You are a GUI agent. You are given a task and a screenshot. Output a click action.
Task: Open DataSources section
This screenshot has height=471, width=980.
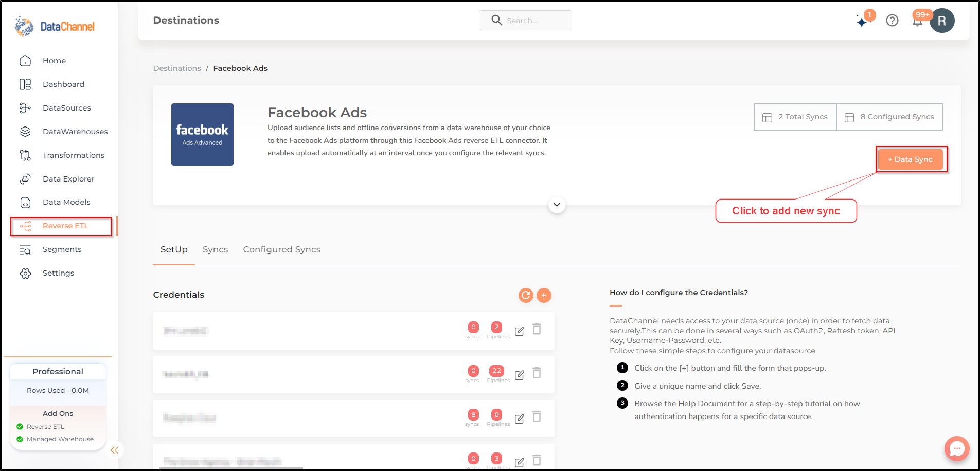click(66, 108)
